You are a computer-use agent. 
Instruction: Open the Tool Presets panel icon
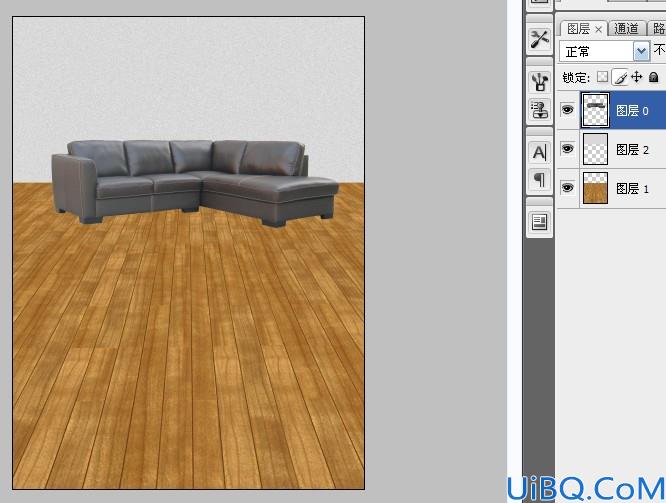539,40
